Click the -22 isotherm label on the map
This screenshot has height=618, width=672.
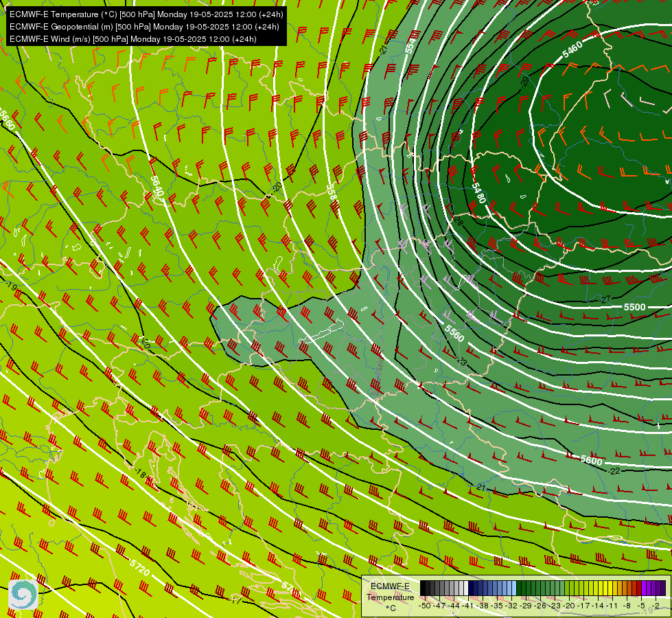pos(614,471)
